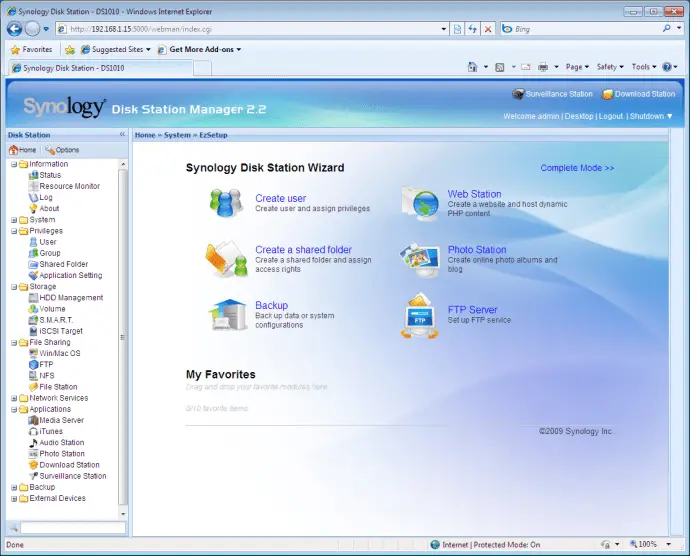The width and height of the screenshot is (690, 556).
Task: Open the FTP Server wizard icon
Action: 420,316
